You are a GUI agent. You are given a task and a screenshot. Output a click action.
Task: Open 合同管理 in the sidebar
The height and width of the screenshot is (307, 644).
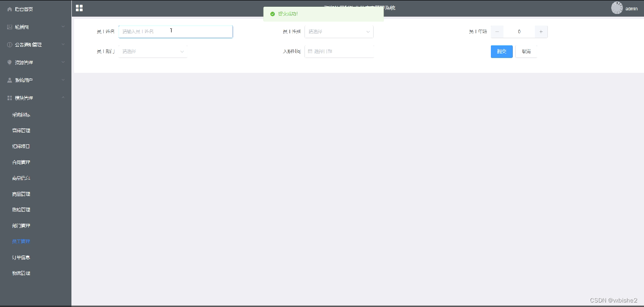pos(21,162)
